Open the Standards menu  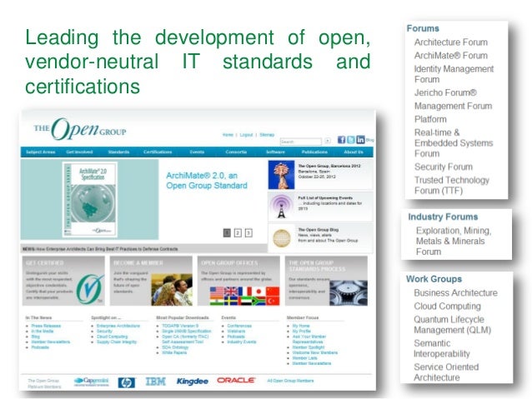click(118, 152)
